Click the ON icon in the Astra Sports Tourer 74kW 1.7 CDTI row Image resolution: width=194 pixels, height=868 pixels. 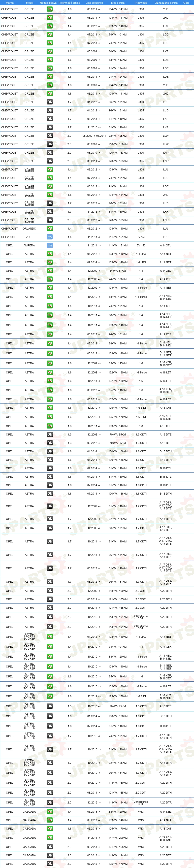[x=50, y=736]
